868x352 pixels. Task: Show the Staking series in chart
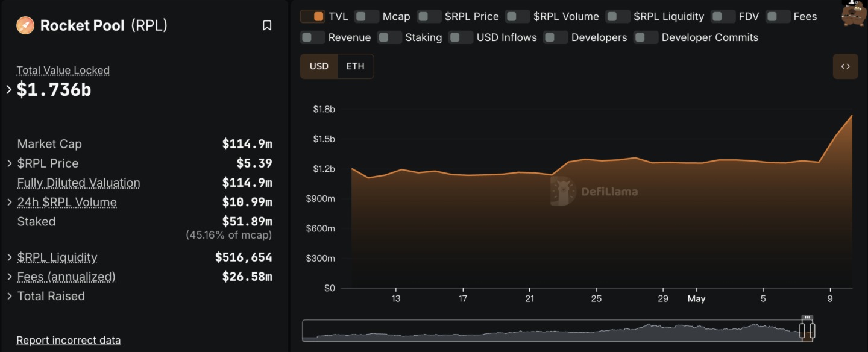tap(389, 37)
